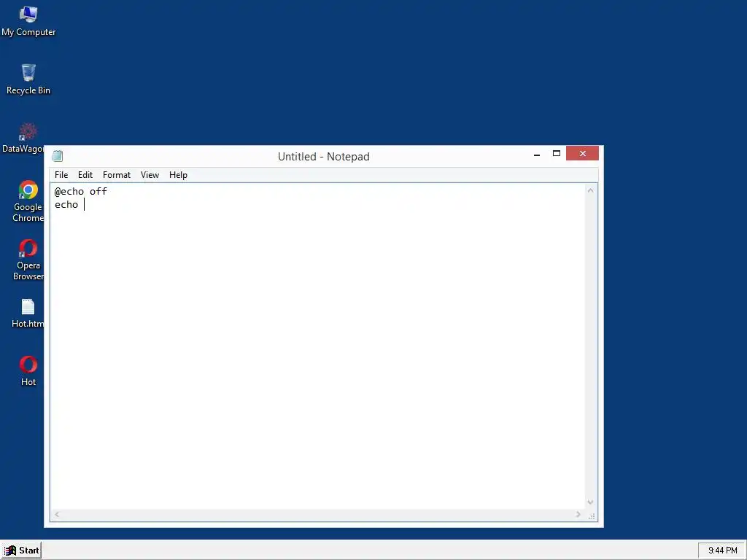Click the horizontal scrollbar right arrow

tap(578, 514)
